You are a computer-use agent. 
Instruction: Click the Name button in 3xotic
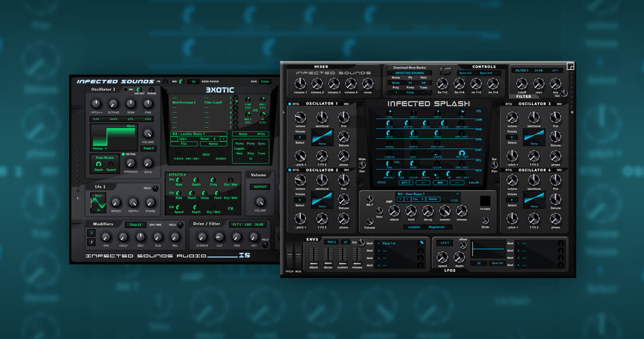(213, 144)
